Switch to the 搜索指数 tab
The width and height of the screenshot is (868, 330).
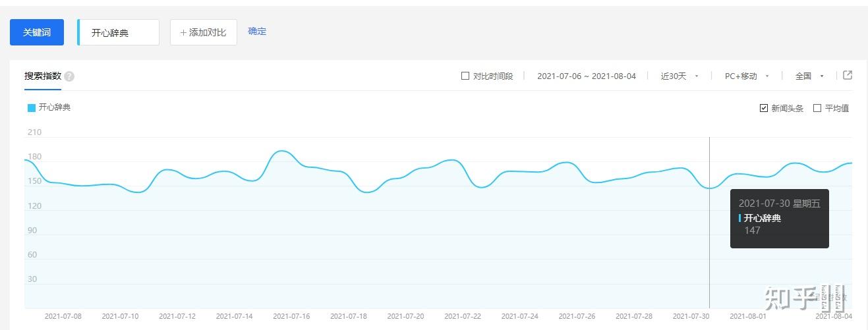[x=43, y=76]
